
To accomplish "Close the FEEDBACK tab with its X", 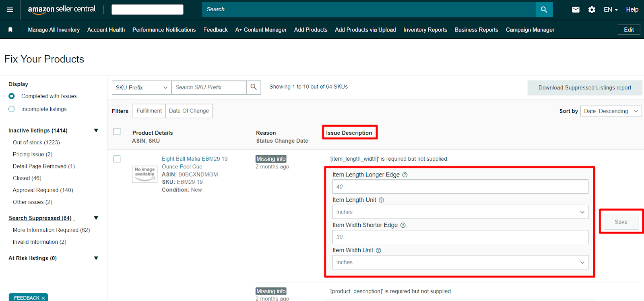I will (x=43, y=298).
